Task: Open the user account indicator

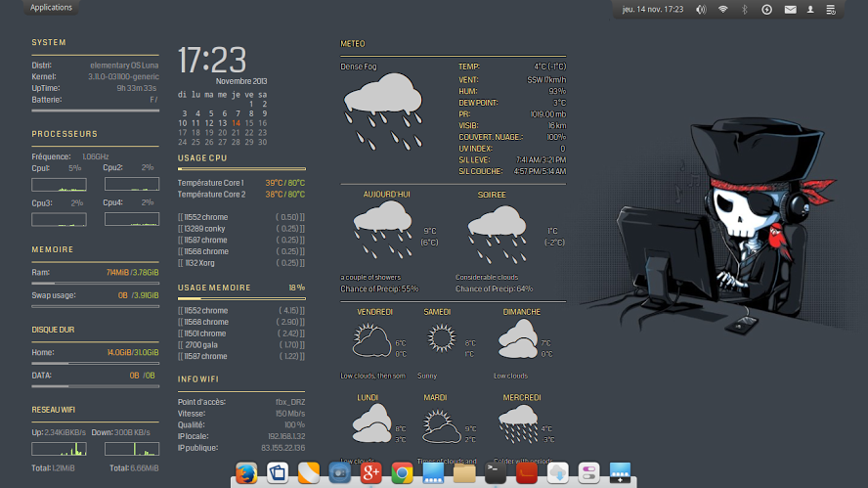Action: click(x=810, y=10)
